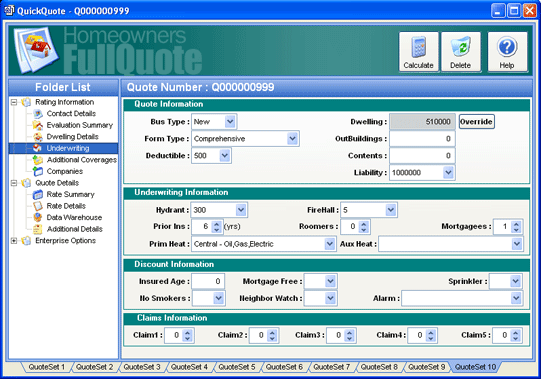Open Help with the question mark icon

507,47
